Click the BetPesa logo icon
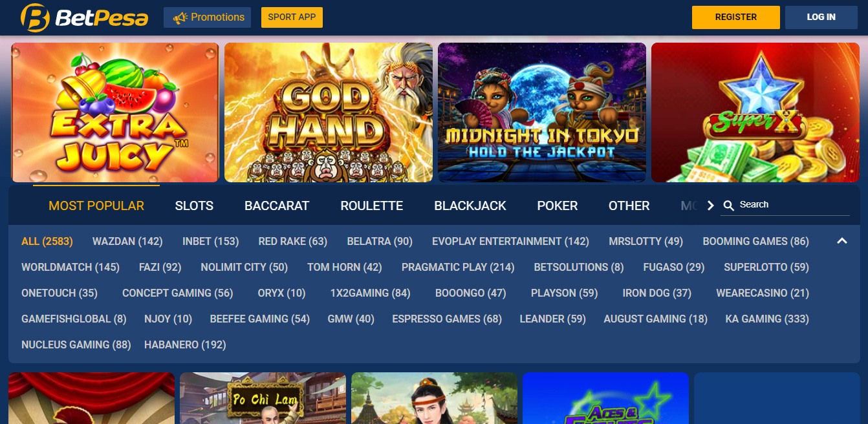The image size is (868, 424). (35, 17)
